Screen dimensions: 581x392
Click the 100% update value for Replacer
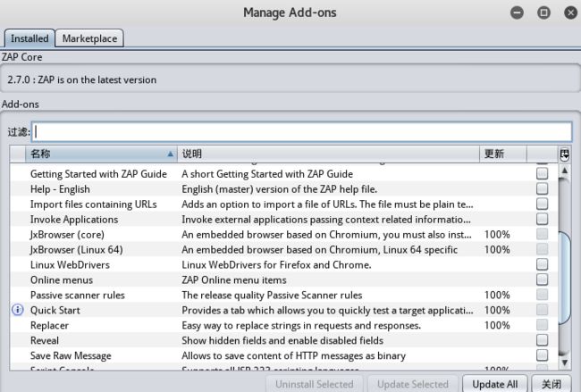click(497, 325)
